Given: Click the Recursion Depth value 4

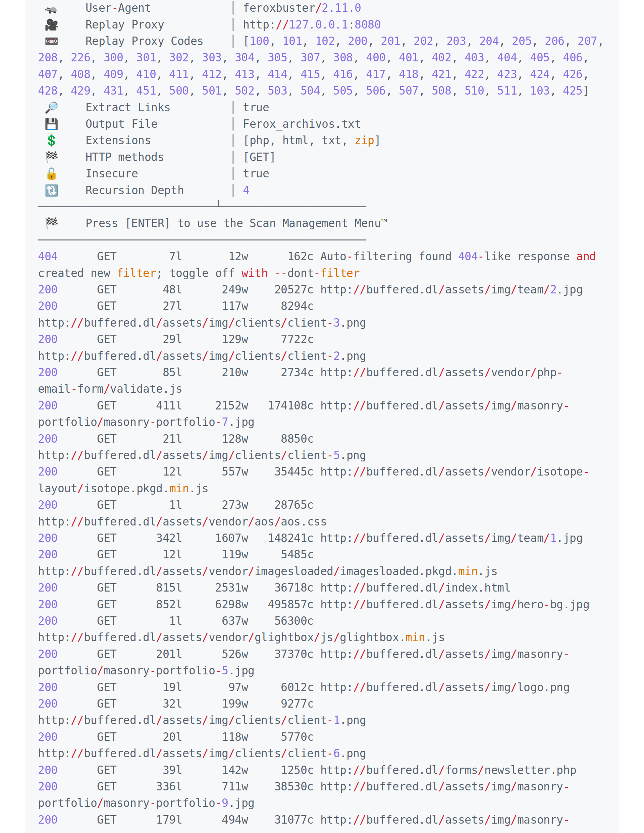Looking at the screenshot, I should (246, 190).
